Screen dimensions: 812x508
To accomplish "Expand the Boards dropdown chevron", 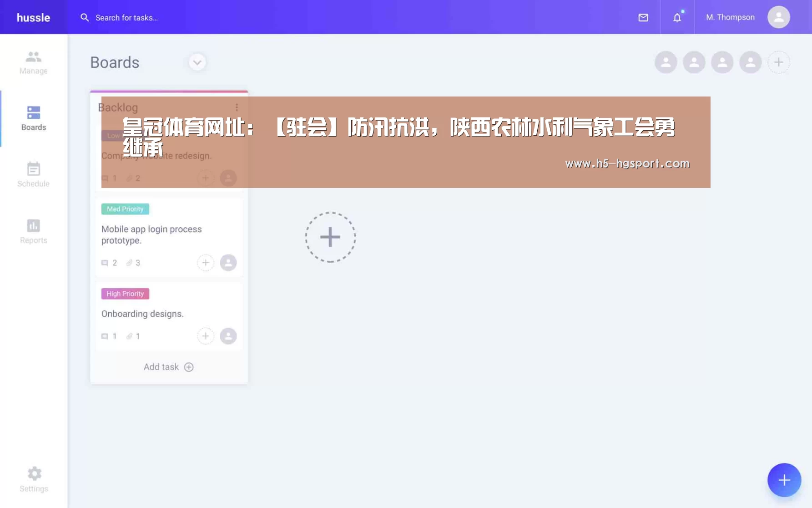I will pos(197,62).
